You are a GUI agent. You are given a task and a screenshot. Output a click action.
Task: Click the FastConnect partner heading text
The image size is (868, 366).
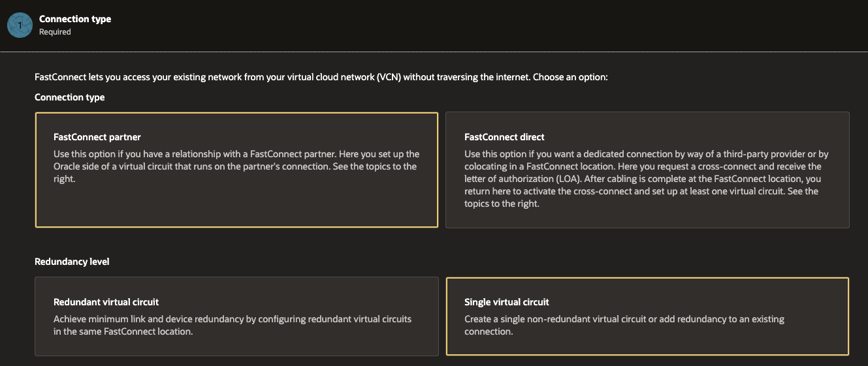coord(97,137)
